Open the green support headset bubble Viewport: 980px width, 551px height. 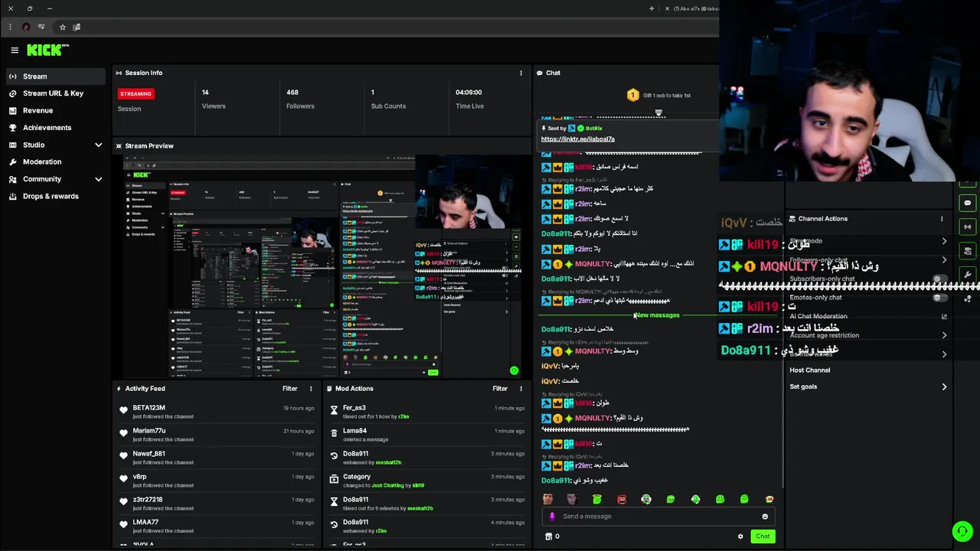962,530
